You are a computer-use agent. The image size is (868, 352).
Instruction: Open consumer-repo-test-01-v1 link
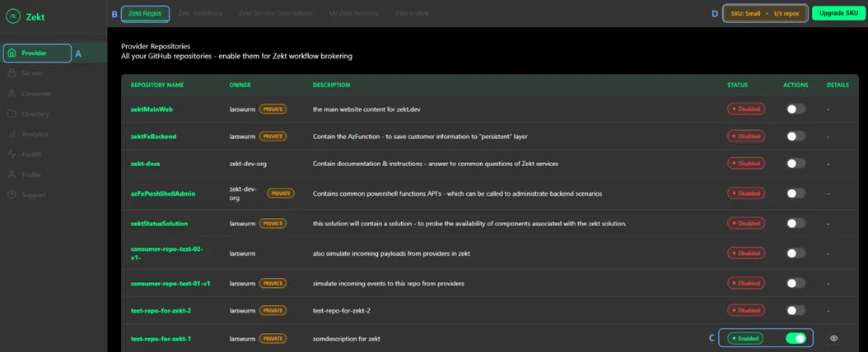[x=170, y=283]
